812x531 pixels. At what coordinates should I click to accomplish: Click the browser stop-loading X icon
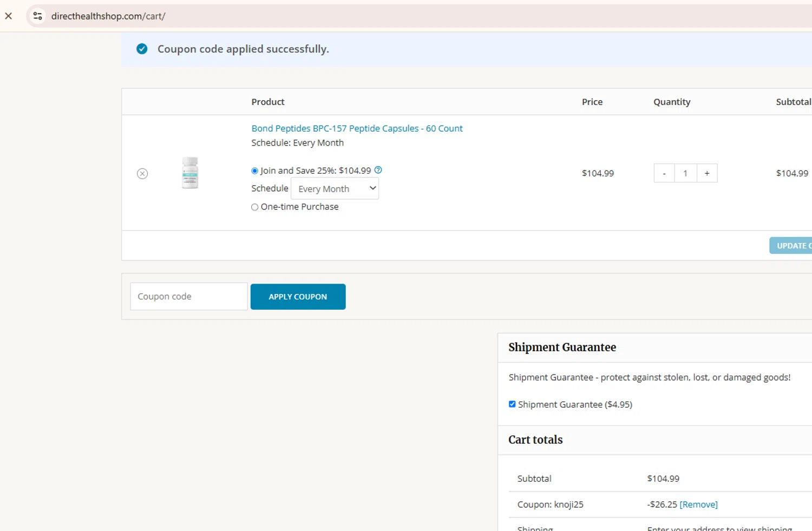point(9,16)
